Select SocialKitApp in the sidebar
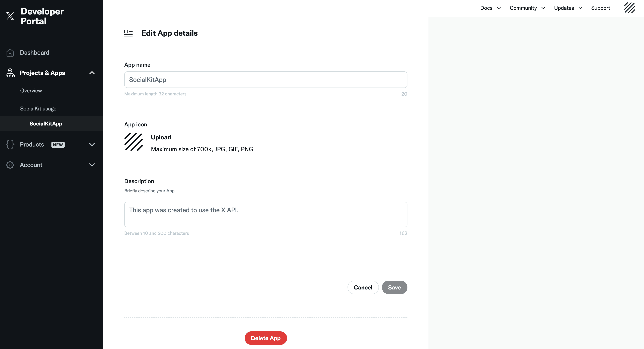 point(46,124)
